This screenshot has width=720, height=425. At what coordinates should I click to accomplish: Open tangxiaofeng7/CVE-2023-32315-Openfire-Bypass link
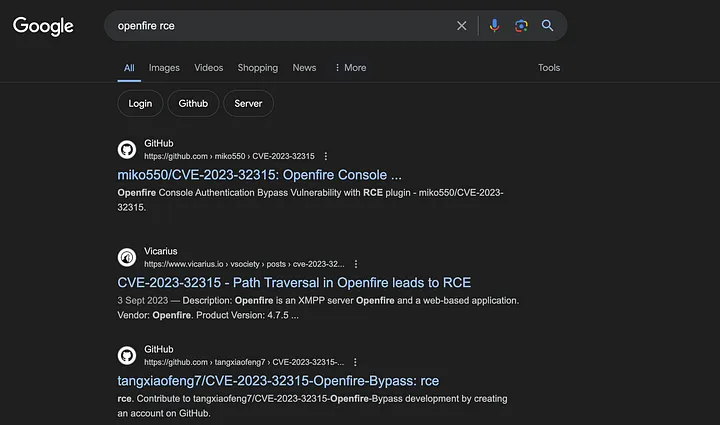[x=278, y=381]
